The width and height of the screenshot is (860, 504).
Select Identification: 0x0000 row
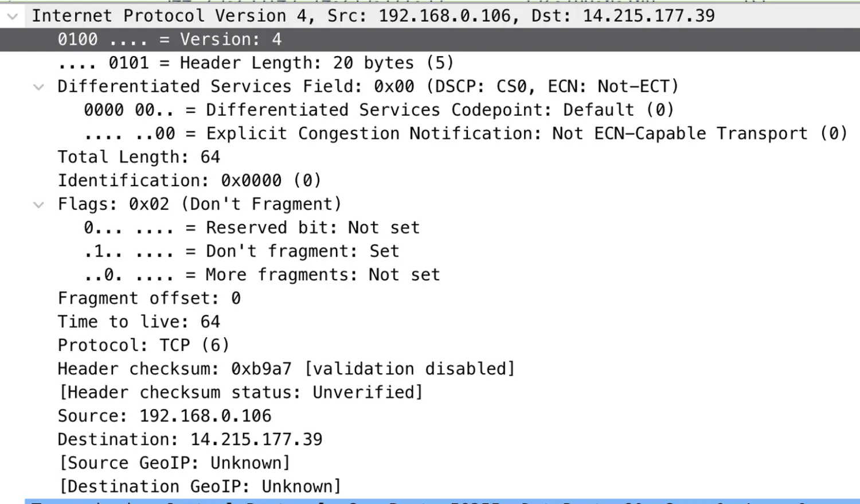(430, 181)
